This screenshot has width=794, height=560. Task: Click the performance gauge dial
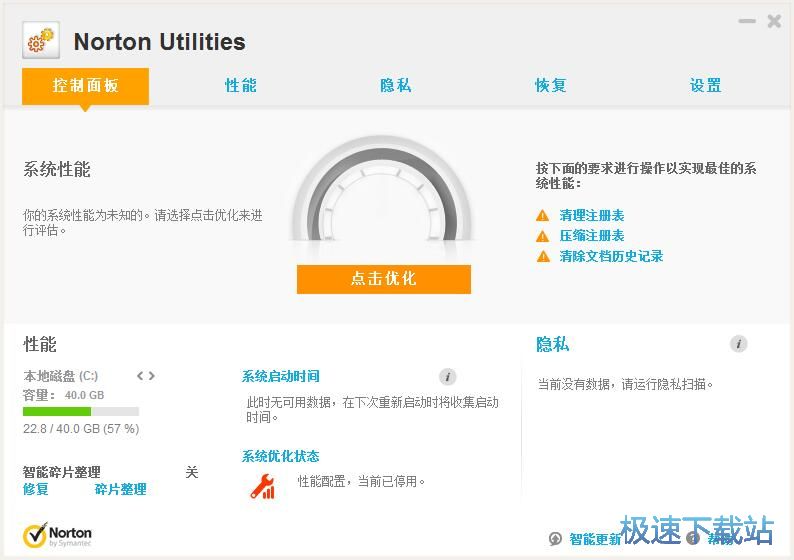[x=382, y=188]
